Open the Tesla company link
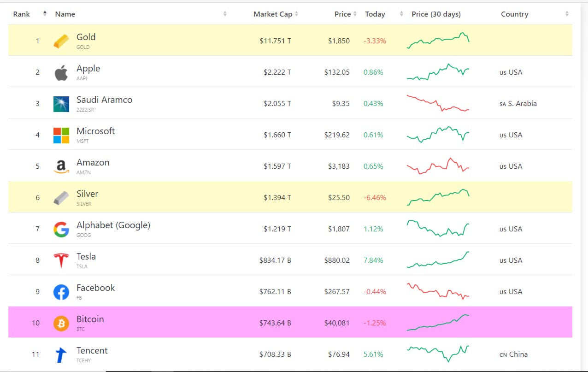The height and width of the screenshot is (372, 588). (86, 257)
